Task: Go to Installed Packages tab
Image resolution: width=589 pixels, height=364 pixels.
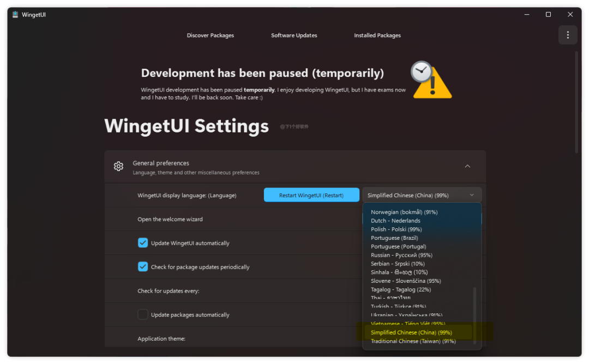Action: point(377,35)
